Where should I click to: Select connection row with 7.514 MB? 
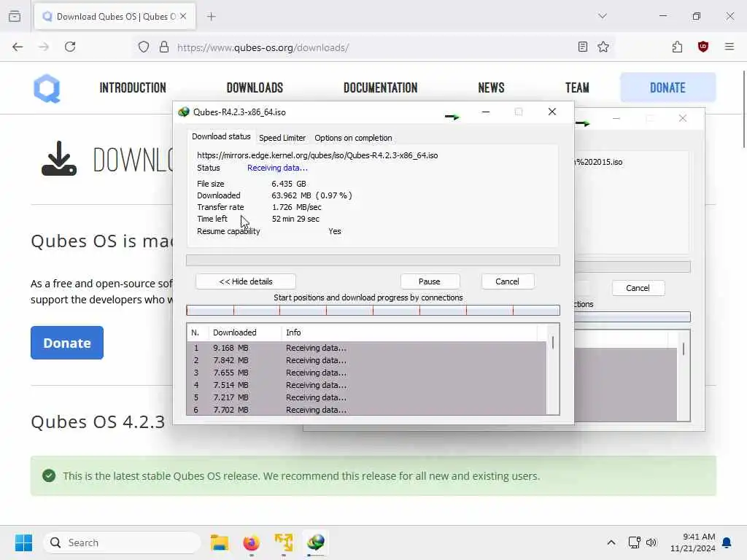(x=366, y=385)
